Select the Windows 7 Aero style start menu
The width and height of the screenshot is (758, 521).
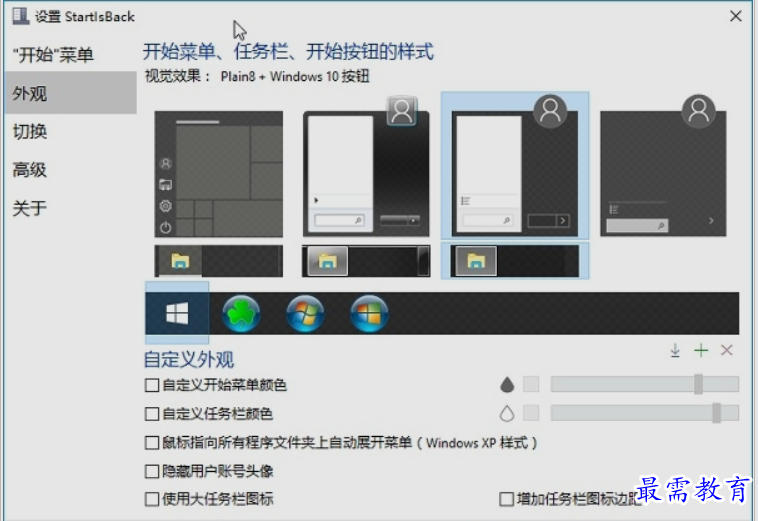[x=366, y=167]
